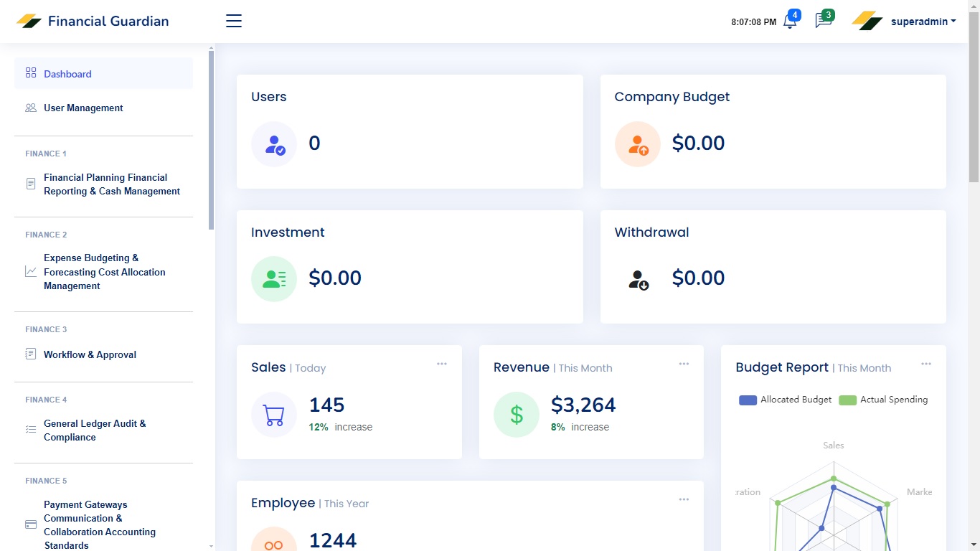
Task: Open User Management in sidebar
Action: click(83, 108)
